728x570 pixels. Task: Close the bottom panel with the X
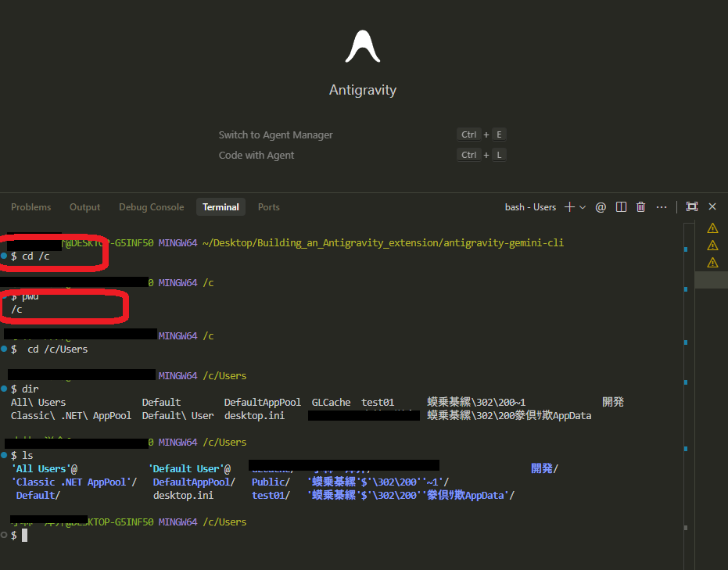coord(712,207)
